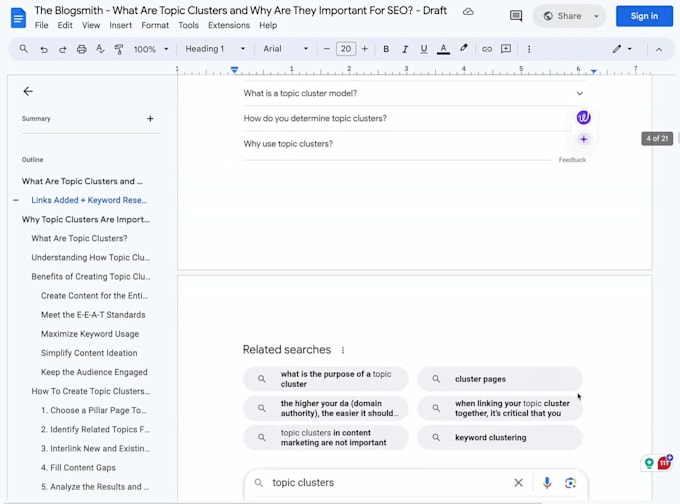The image size is (680, 504).
Task: Open the highlight color tool
Action: [x=464, y=48]
